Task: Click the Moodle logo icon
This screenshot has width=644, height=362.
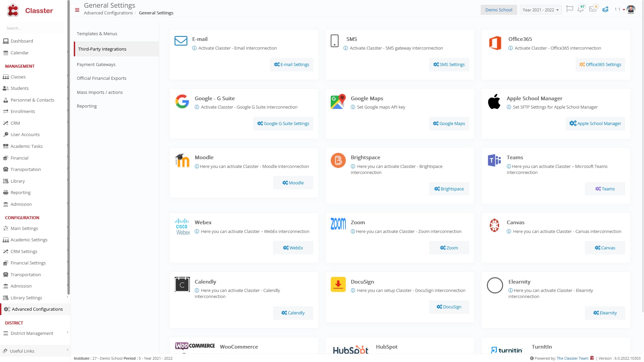Action: pyautogui.click(x=182, y=161)
